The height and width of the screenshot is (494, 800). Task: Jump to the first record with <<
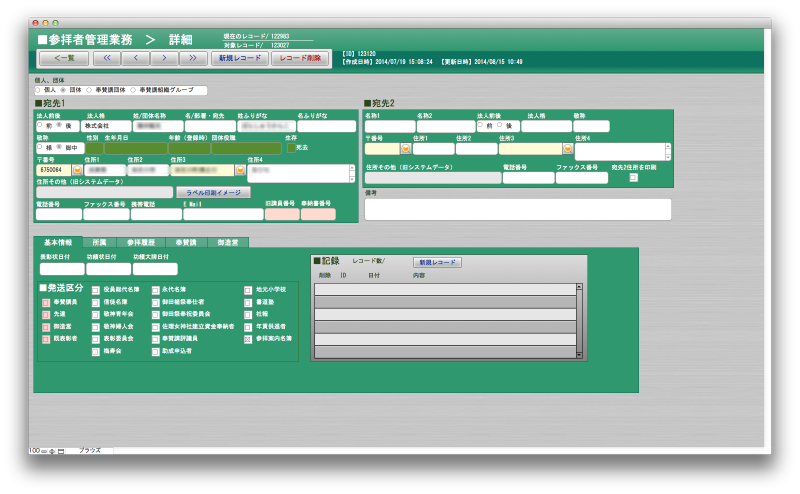click(105, 59)
